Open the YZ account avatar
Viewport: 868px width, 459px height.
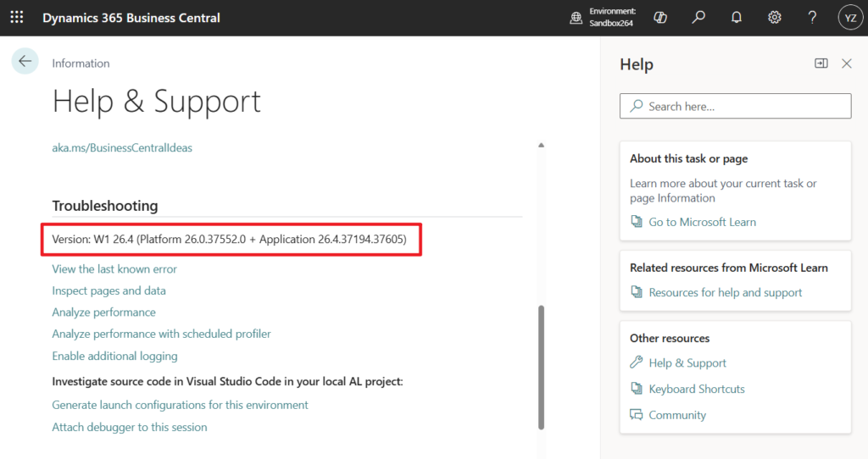coord(849,18)
